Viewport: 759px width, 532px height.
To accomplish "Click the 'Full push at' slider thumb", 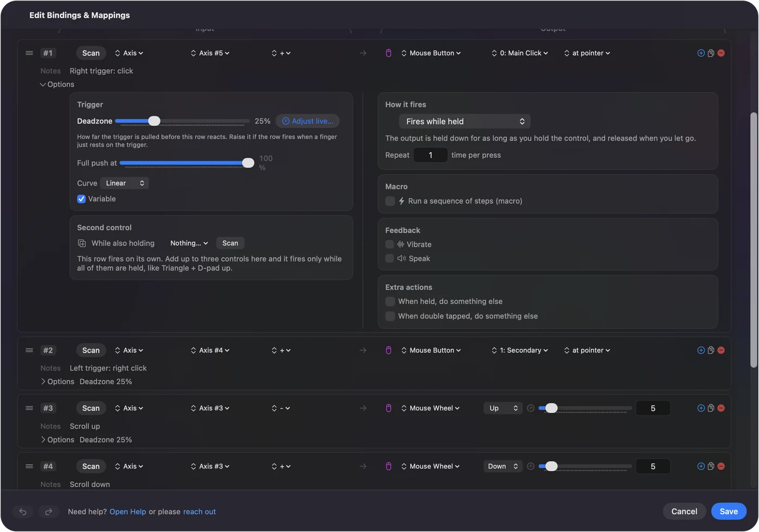I will (248, 163).
